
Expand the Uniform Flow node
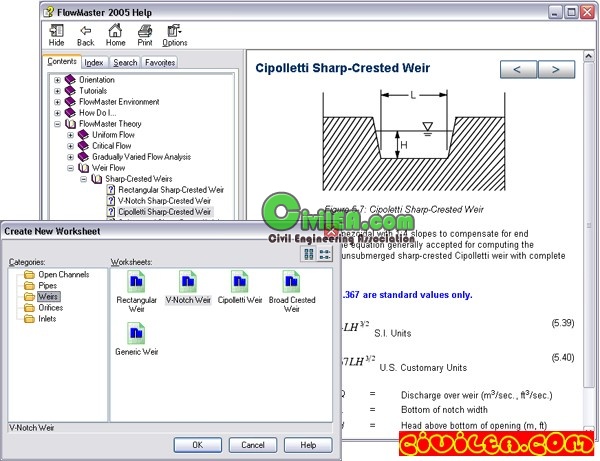70,135
